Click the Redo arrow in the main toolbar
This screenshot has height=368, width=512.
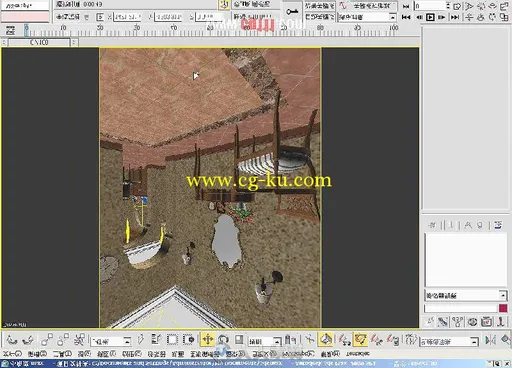click(x=28, y=340)
